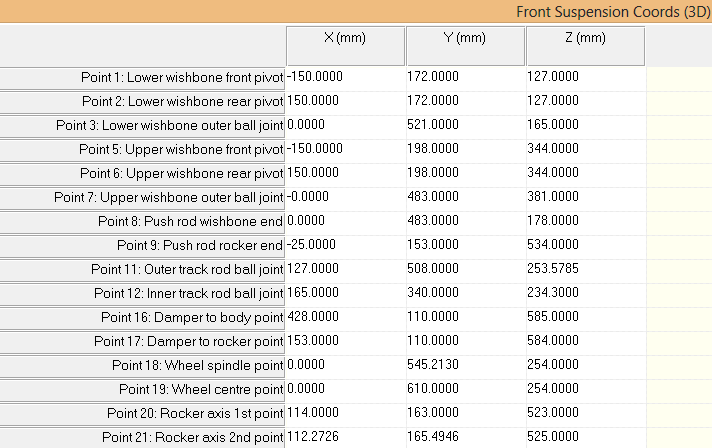
Task: Click the X value 112.2726 for Rocker axis 2nd point
Action: [x=345, y=437]
